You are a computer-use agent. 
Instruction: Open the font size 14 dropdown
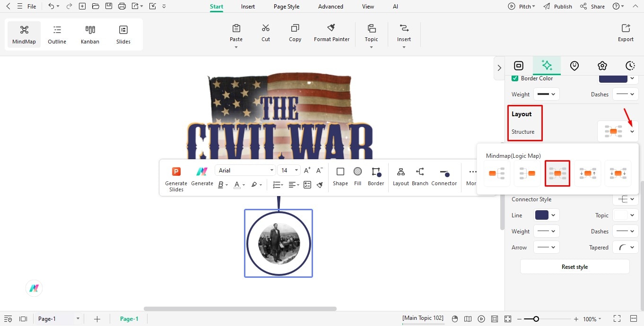pos(289,170)
